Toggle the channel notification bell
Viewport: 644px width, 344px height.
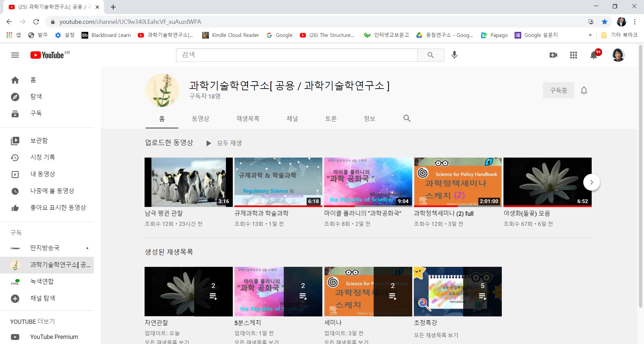(x=584, y=91)
